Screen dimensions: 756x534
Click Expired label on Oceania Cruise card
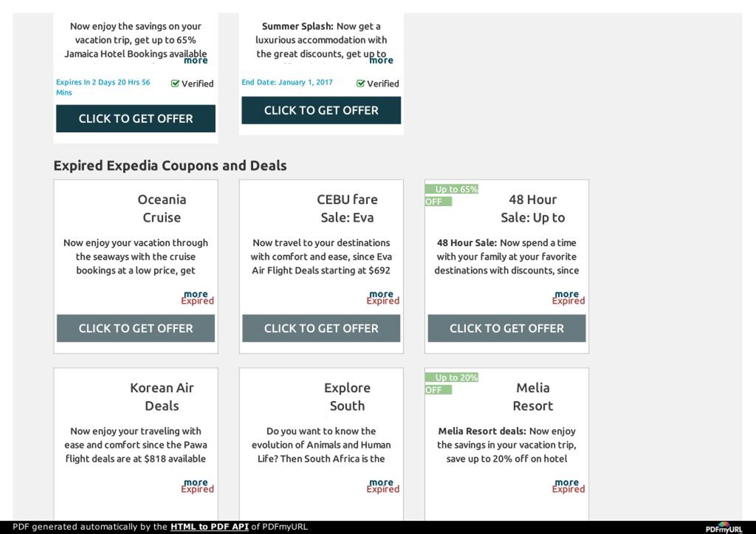click(197, 301)
